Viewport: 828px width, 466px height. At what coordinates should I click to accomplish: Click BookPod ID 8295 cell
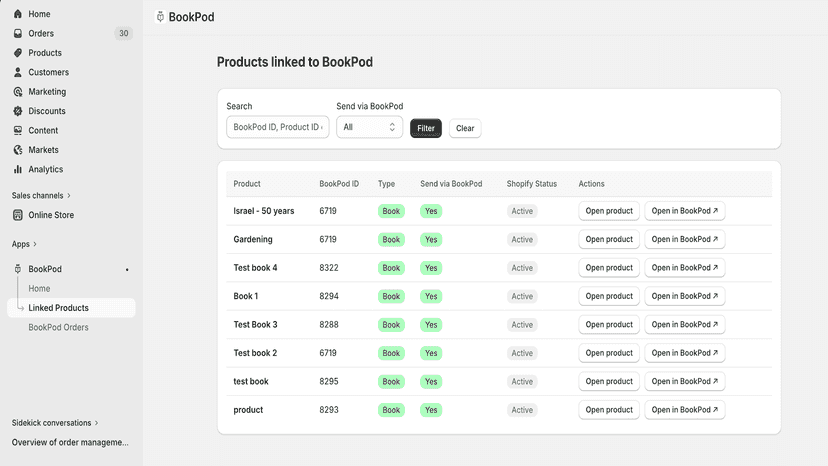pyautogui.click(x=328, y=381)
